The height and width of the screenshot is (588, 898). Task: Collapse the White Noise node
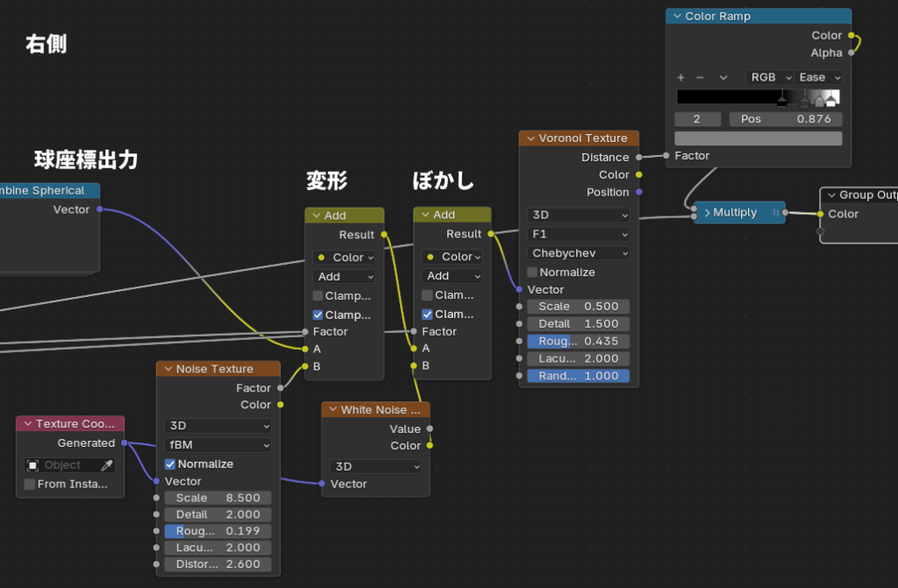[x=331, y=410]
